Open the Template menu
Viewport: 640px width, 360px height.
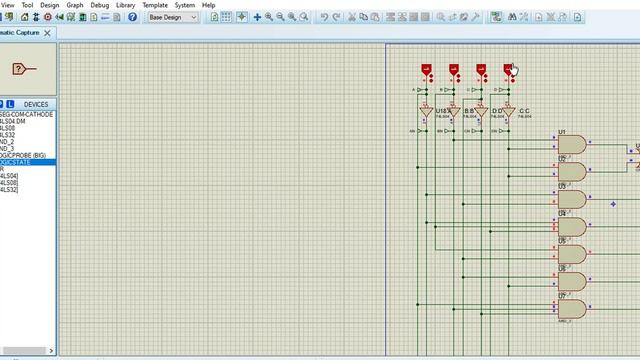[155, 5]
